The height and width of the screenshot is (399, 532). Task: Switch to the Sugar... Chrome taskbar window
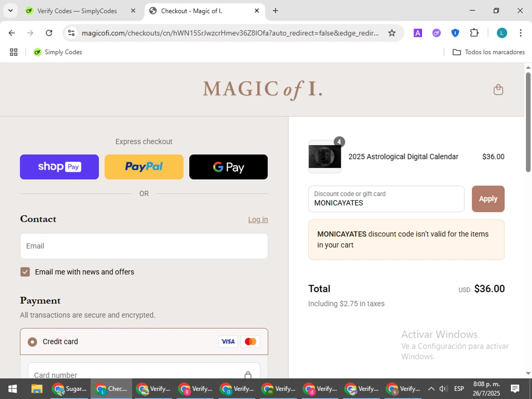pos(70,389)
